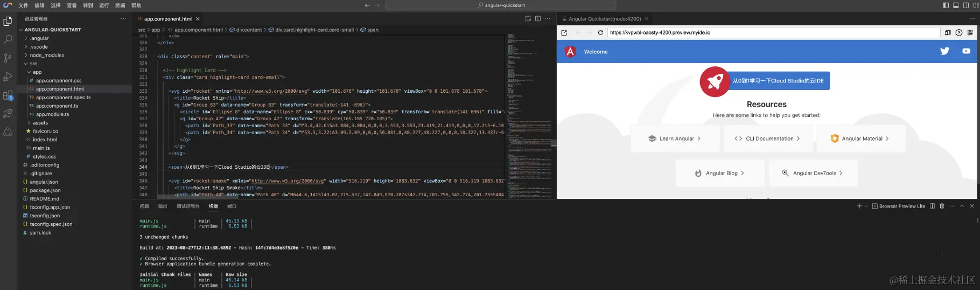Open the editor preview side icon
The width and height of the screenshot is (980, 290).
[x=528, y=18]
